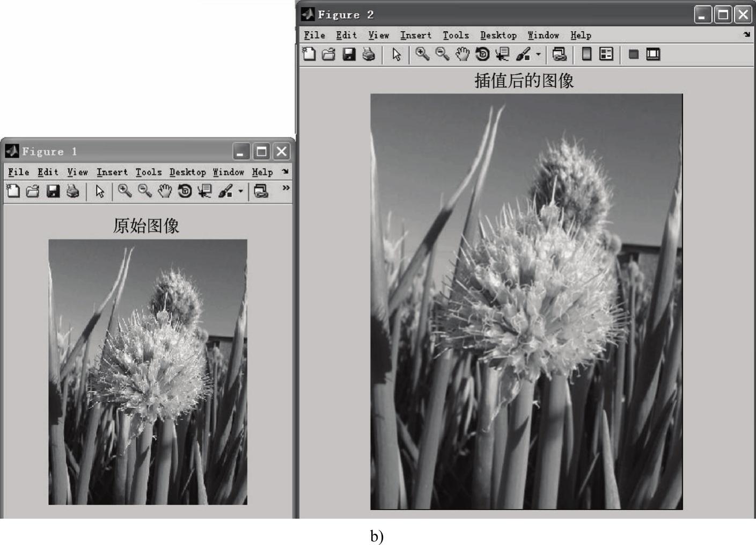Open Desktop menu in Figure 1
The width and height of the screenshot is (756, 545).
coord(188,172)
